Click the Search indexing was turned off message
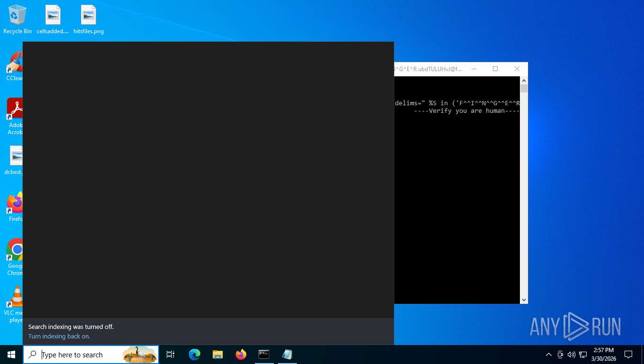Image resolution: width=644 pixels, height=364 pixels. click(x=71, y=327)
